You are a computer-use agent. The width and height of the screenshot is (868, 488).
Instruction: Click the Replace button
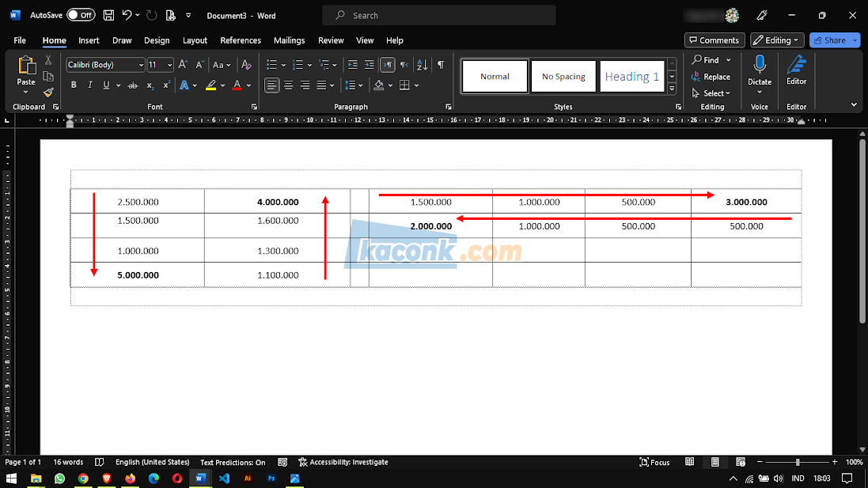click(711, 77)
